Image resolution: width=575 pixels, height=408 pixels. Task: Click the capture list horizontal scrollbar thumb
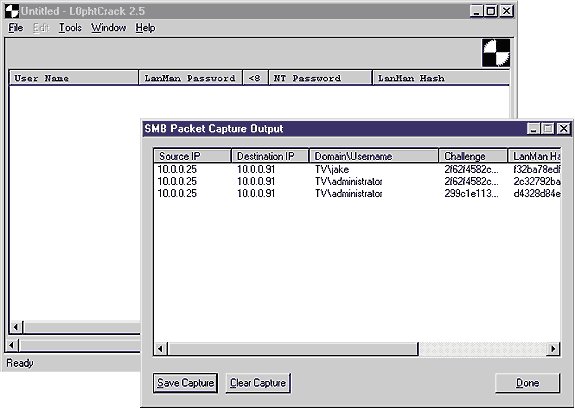[x=293, y=349]
